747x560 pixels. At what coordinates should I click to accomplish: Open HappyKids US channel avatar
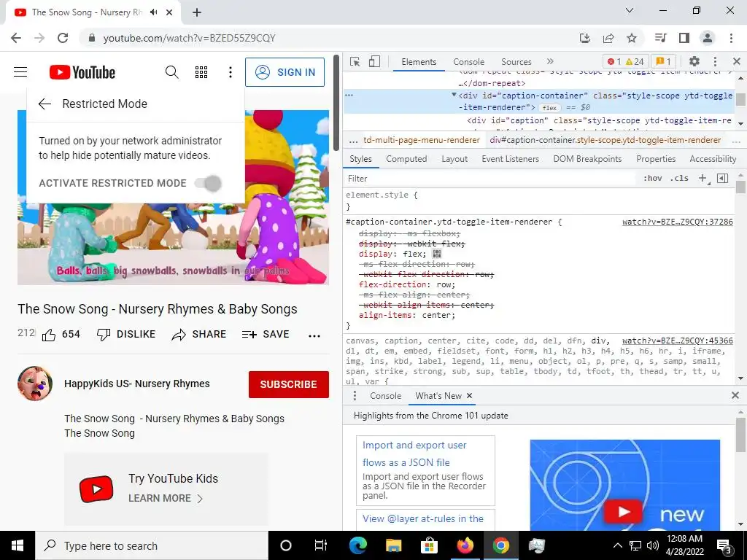tap(35, 384)
